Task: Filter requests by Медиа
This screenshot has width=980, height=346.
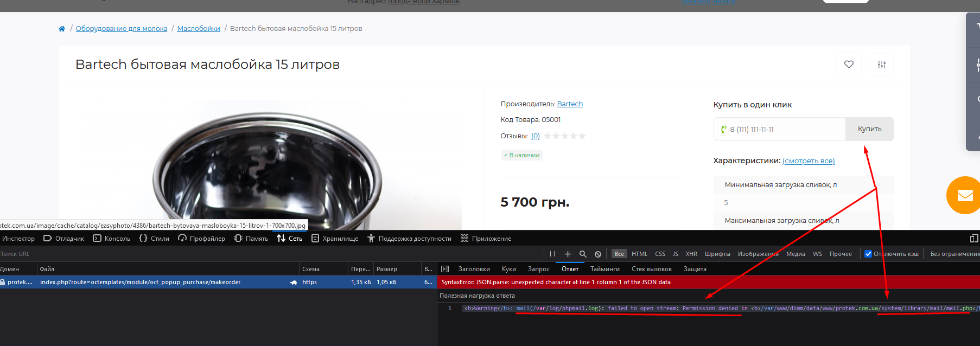Action: point(796,254)
